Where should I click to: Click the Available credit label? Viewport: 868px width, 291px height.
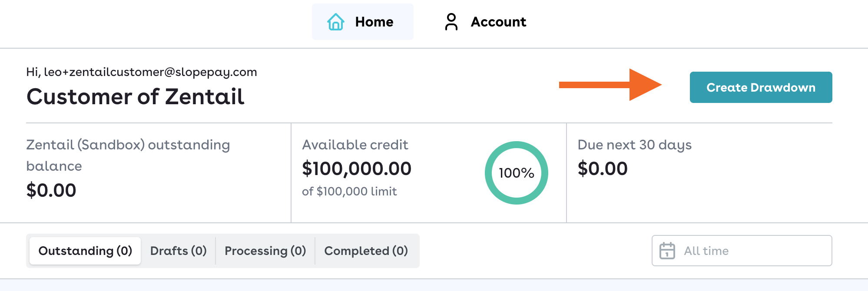[355, 145]
